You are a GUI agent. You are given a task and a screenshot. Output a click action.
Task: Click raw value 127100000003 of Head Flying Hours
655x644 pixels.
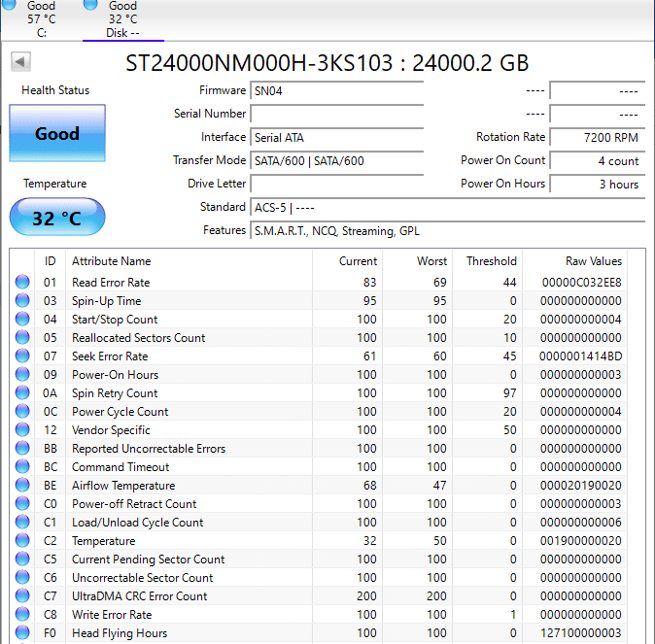(x=580, y=633)
